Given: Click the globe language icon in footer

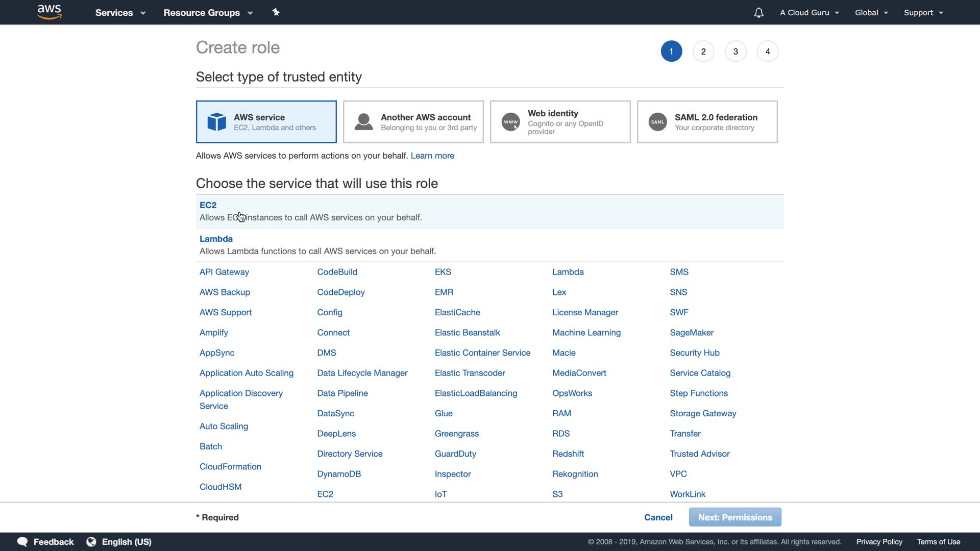Looking at the screenshot, I should point(91,542).
